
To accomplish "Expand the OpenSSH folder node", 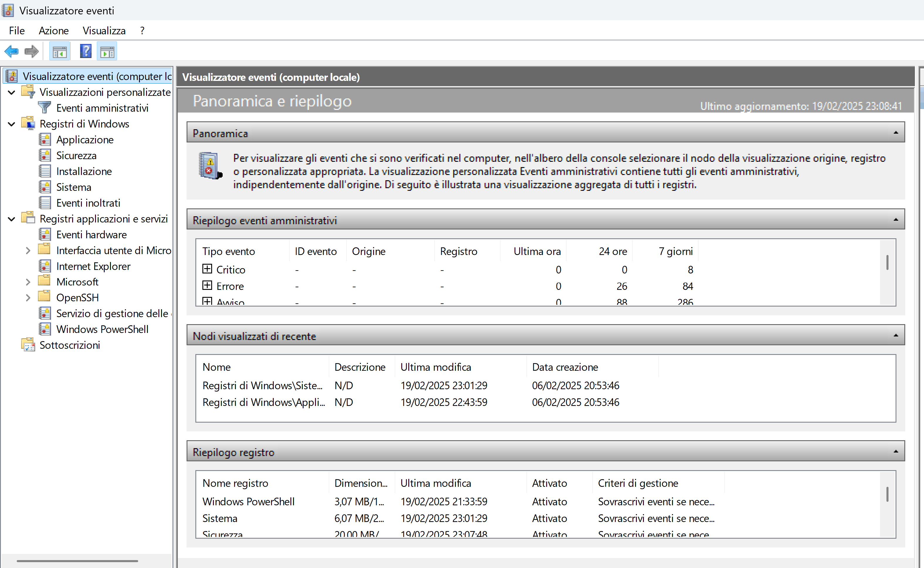I will 28,297.
